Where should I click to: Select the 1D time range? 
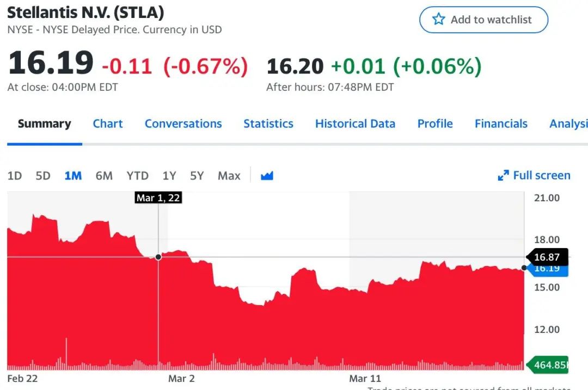coord(15,176)
